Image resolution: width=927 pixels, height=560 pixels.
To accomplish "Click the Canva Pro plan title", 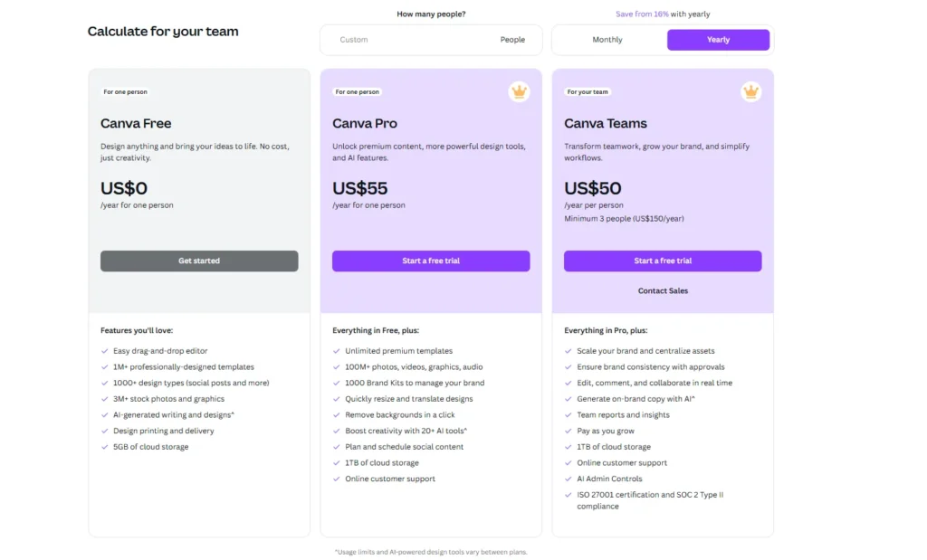I will [x=365, y=123].
